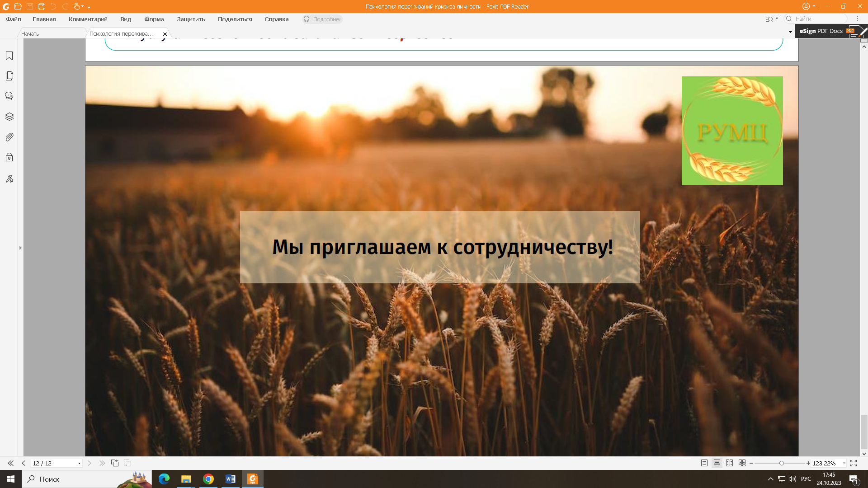The height and width of the screenshot is (488, 868).
Task: Open Customize Quick Access Toolbar dropdown
Action: pyautogui.click(x=89, y=7)
